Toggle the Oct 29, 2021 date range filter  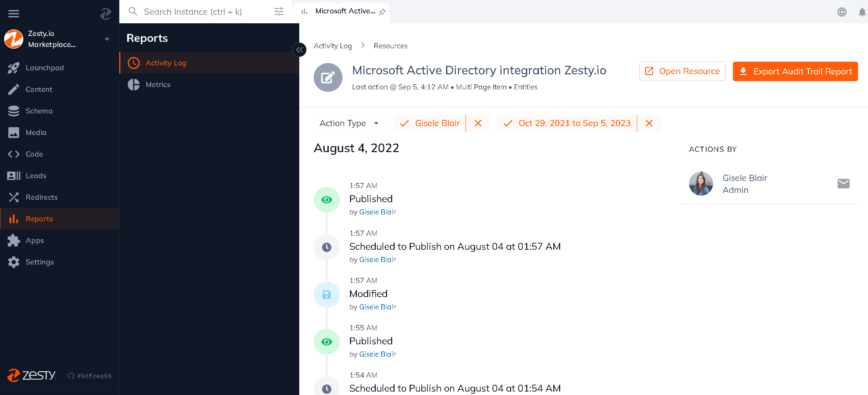tap(567, 123)
